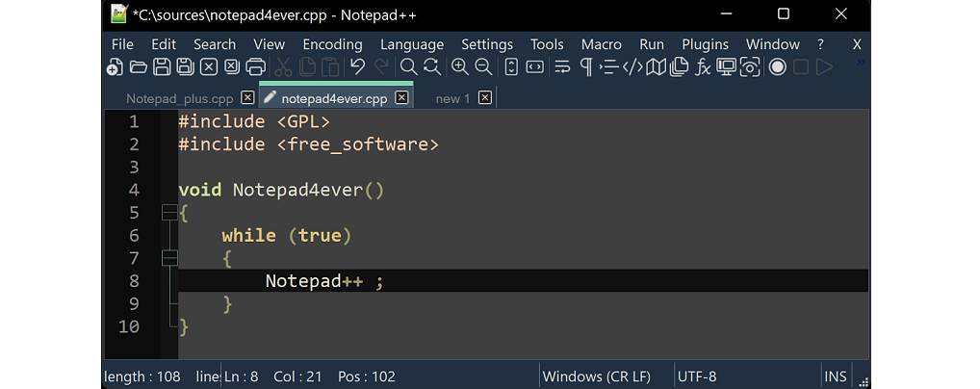Undo the last edit with the toolbar arrow
The width and height of the screenshot is (980, 389).
click(x=357, y=66)
